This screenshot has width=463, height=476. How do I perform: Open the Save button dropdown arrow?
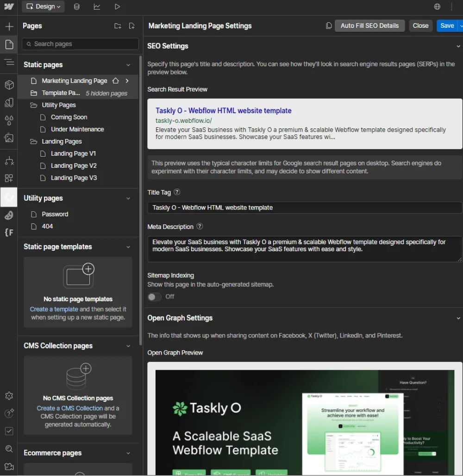[461, 26]
